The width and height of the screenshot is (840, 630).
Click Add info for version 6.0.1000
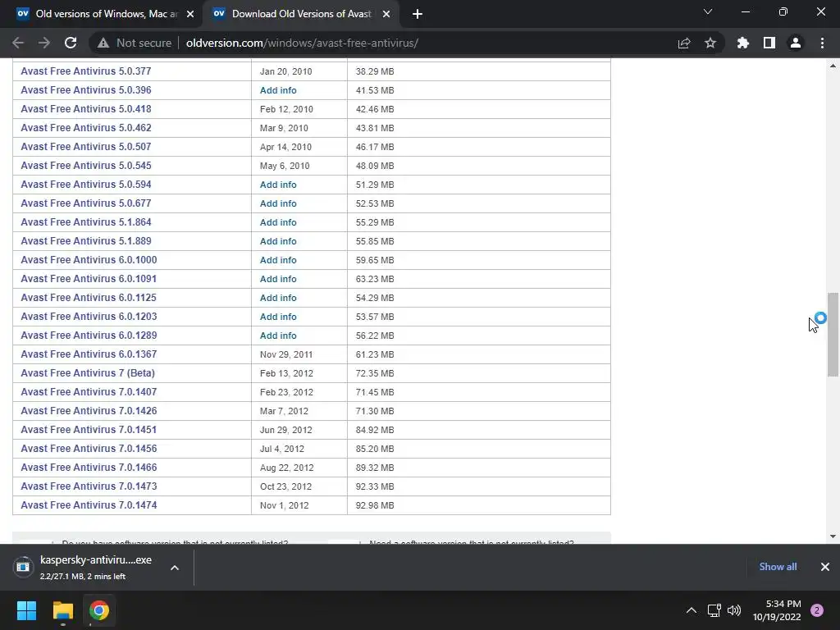click(x=278, y=260)
